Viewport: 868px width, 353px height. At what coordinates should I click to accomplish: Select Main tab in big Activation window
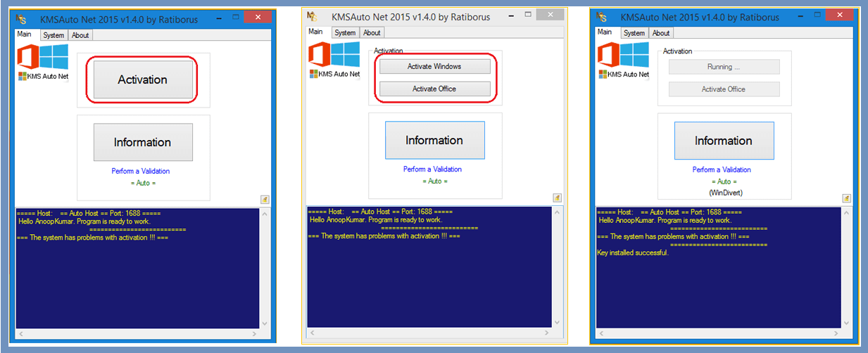pos(26,34)
